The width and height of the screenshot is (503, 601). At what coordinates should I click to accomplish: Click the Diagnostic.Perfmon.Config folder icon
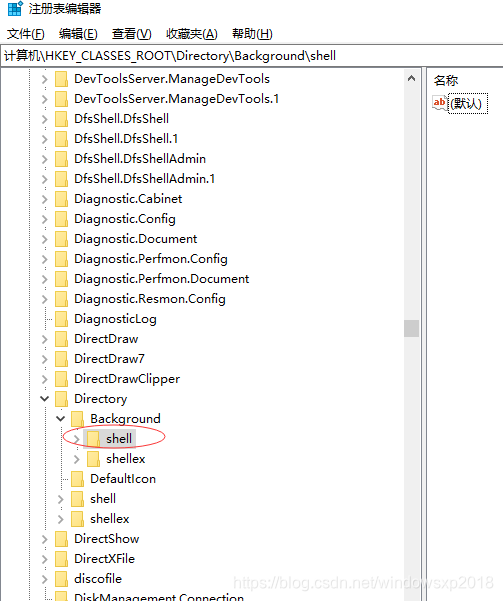click(61, 259)
